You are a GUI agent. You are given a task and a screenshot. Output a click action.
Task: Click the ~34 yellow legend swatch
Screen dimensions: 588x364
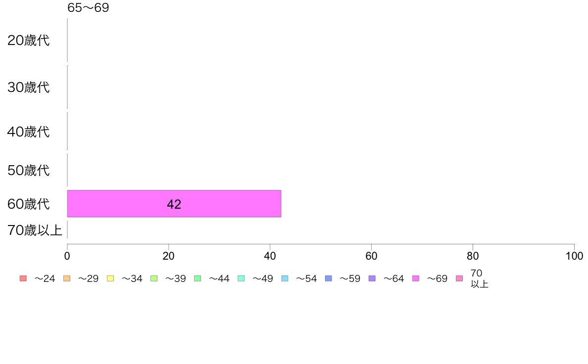110,278
